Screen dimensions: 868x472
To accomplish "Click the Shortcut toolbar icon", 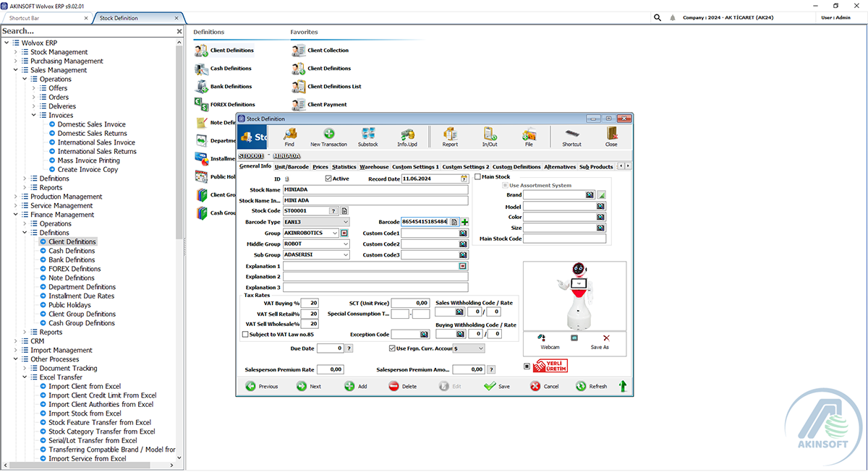I will [x=571, y=134].
